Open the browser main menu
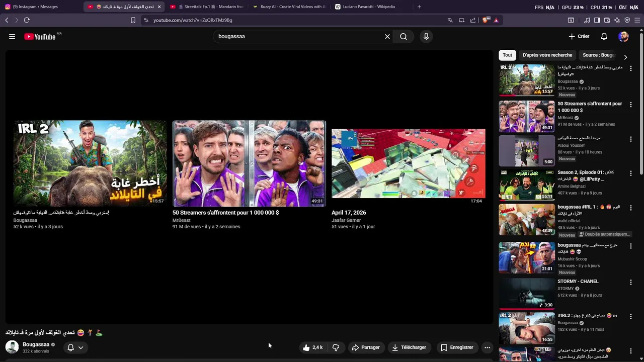Image resolution: width=644 pixels, height=362 pixels. 637,20
